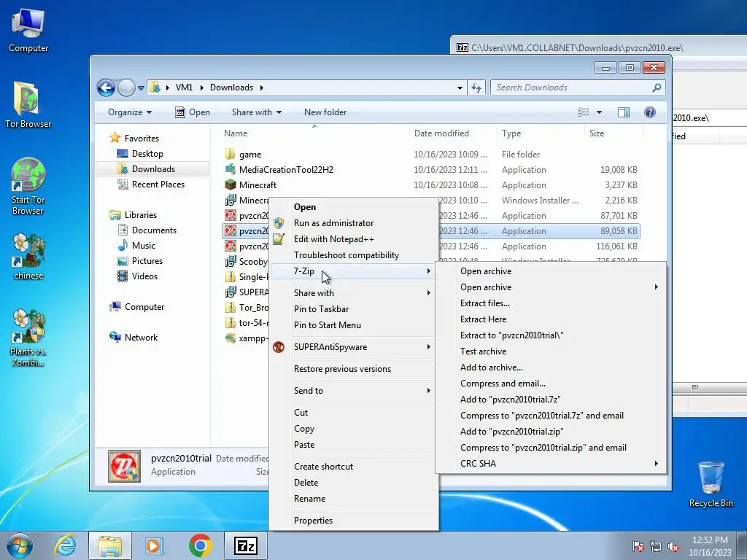This screenshot has width=747, height=560.
Task: Show the preview pane in Explorer
Action: click(x=624, y=112)
